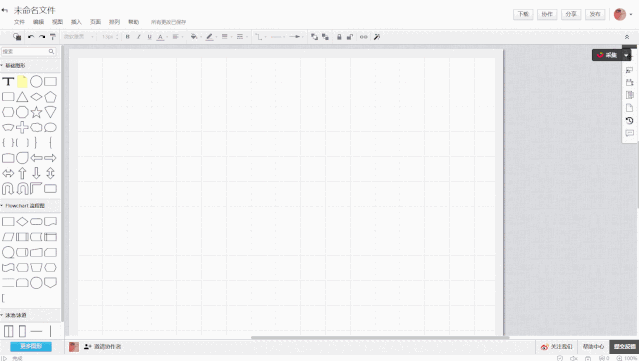Select the left arrow shape
Viewport: 639px width, 361px height.
point(36,158)
